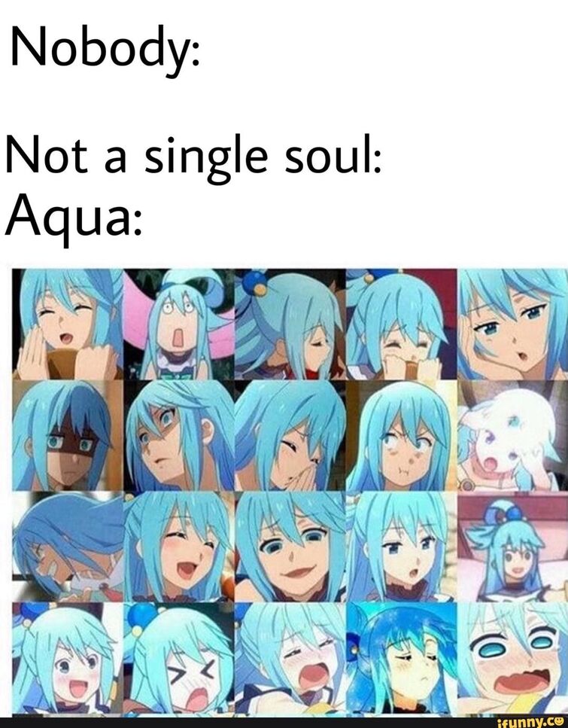Select the small chibi figure on pink background
568x728 pixels.
point(512,547)
